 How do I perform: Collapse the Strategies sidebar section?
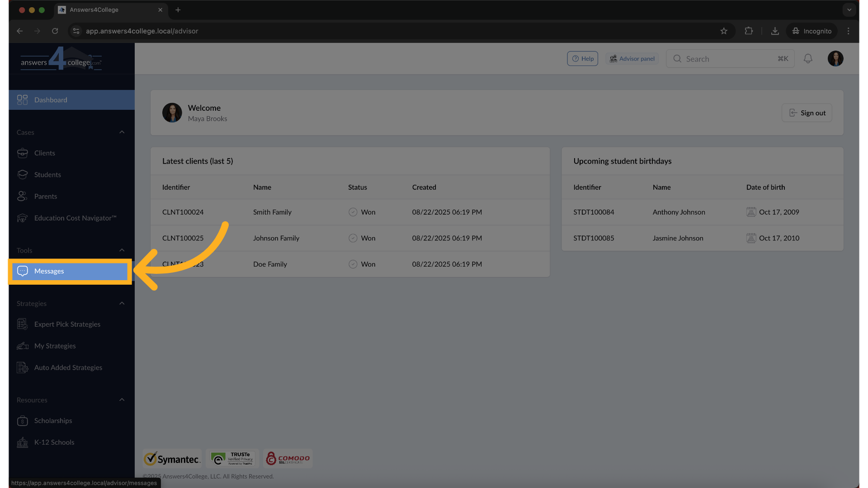click(122, 304)
